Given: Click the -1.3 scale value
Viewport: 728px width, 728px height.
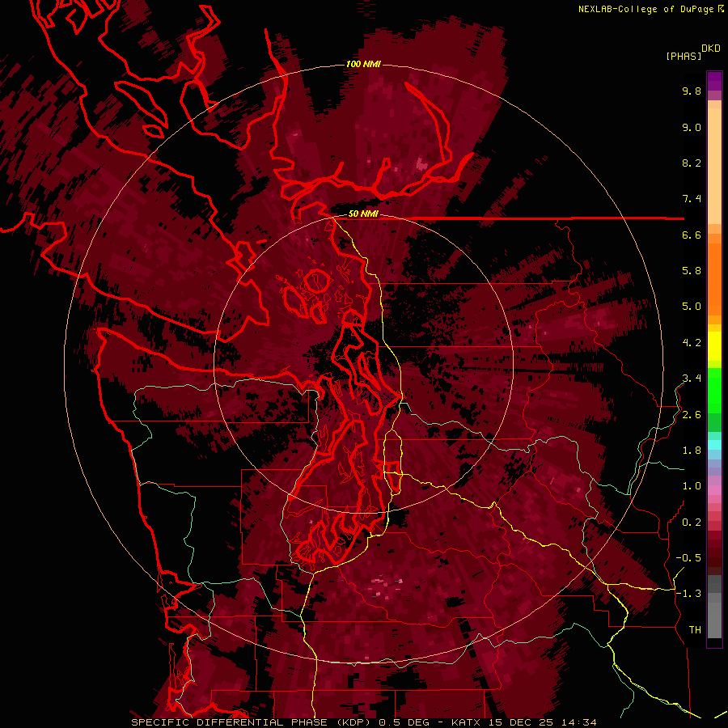Looking at the screenshot, I should [x=688, y=594].
